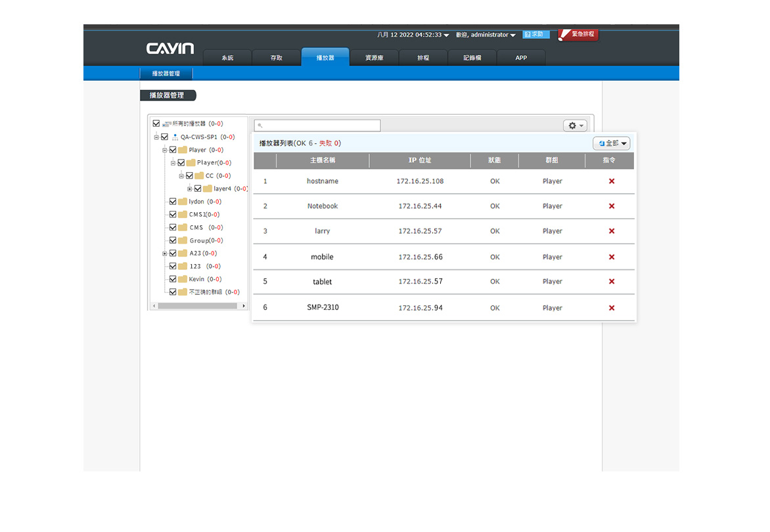This screenshot has height=532, width=770.
Task: Click the lydon folder icon
Action: click(x=183, y=202)
